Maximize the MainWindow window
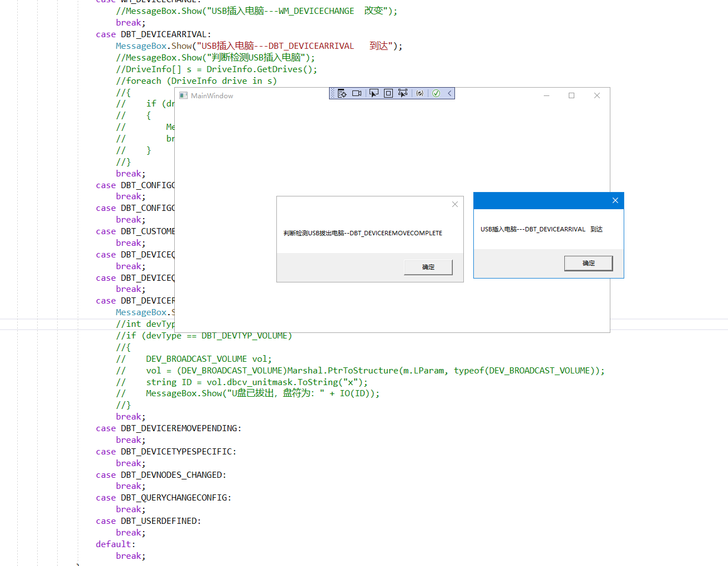Viewport: 728px width, 566px height. click(572, 95)
